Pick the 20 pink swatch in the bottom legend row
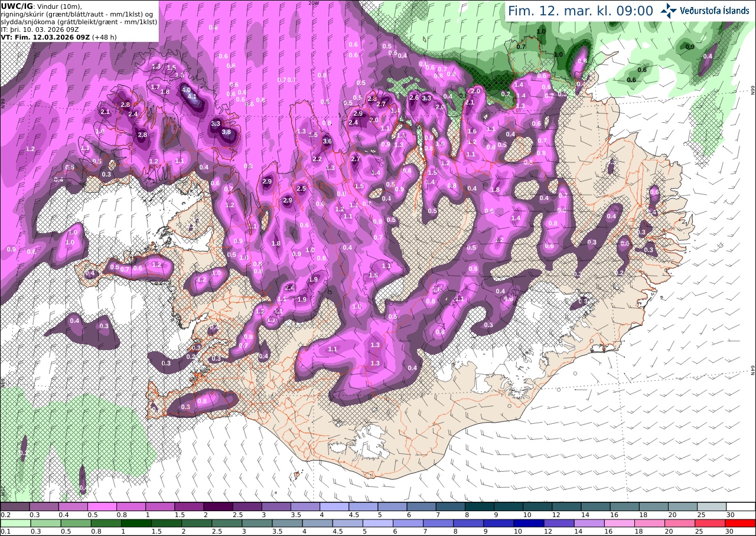 click(x=680, y=523)
